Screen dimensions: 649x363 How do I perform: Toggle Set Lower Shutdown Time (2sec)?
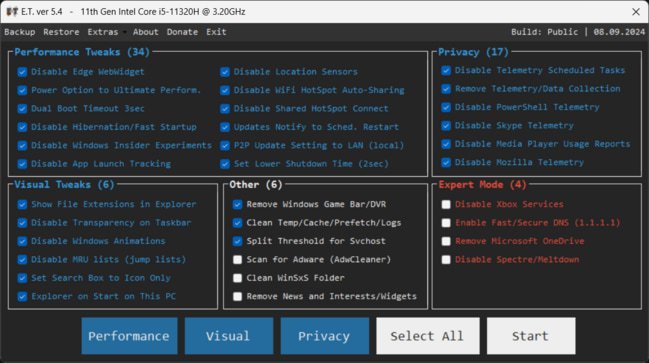[225, 164]
